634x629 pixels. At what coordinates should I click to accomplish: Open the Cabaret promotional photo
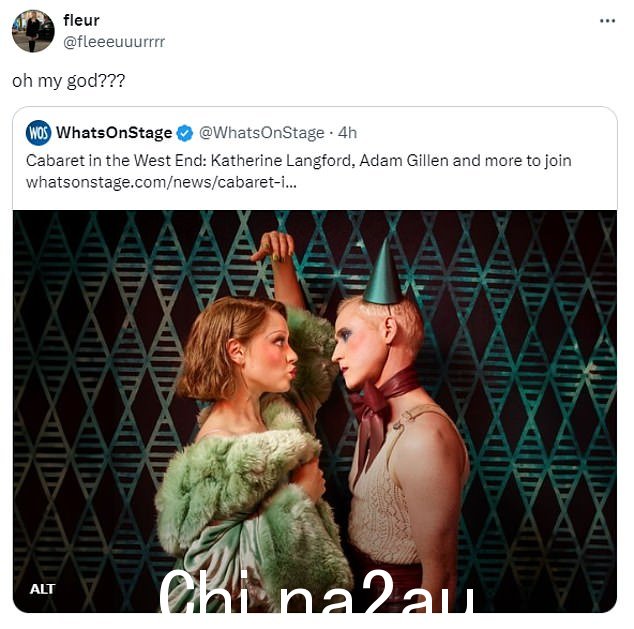point(315,411)
